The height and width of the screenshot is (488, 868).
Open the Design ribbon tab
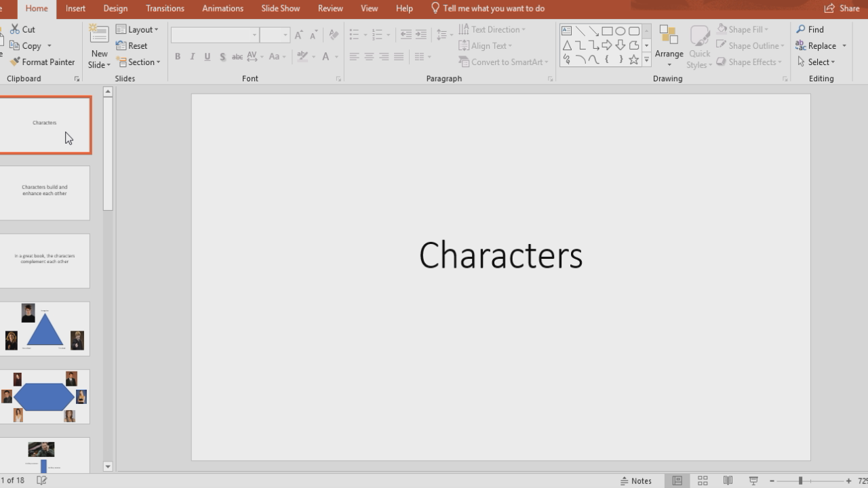click(x=115, y=8)
